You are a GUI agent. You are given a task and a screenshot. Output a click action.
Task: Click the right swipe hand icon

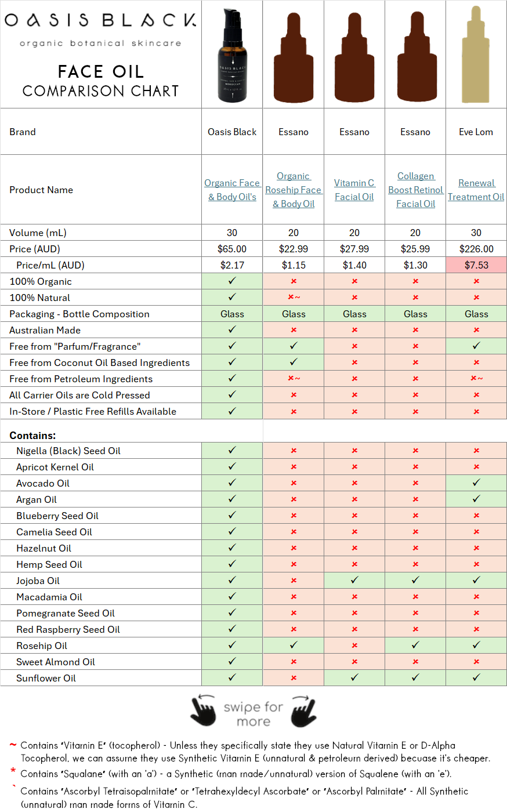coord(301,710)
